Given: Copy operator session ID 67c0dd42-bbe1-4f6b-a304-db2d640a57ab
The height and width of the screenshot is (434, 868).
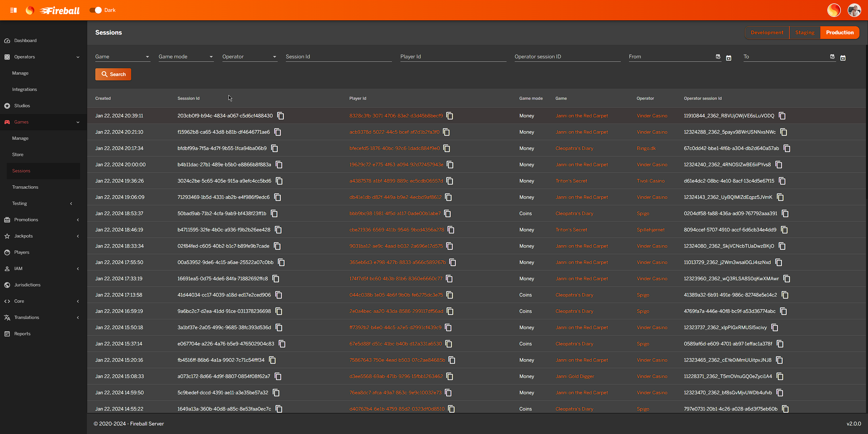Looking at the screenshot, I should 787,149.
